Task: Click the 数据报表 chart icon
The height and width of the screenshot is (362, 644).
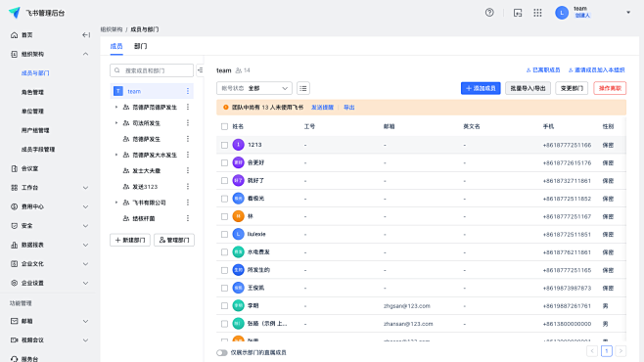Action: tap(15, 245)
